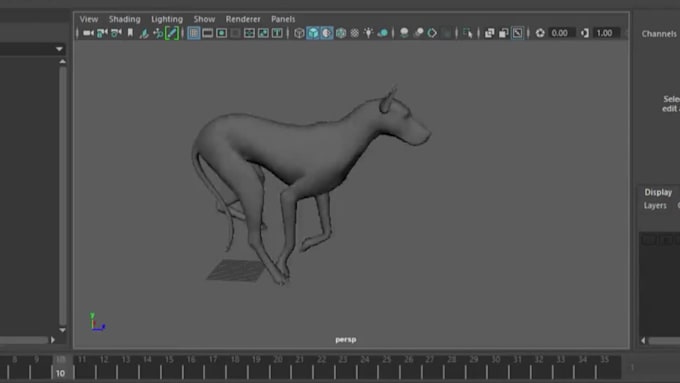Toggle the 2D Pan/Zoom icon
The height and width of the screenshot is (383, 680).
click(158, 33)
